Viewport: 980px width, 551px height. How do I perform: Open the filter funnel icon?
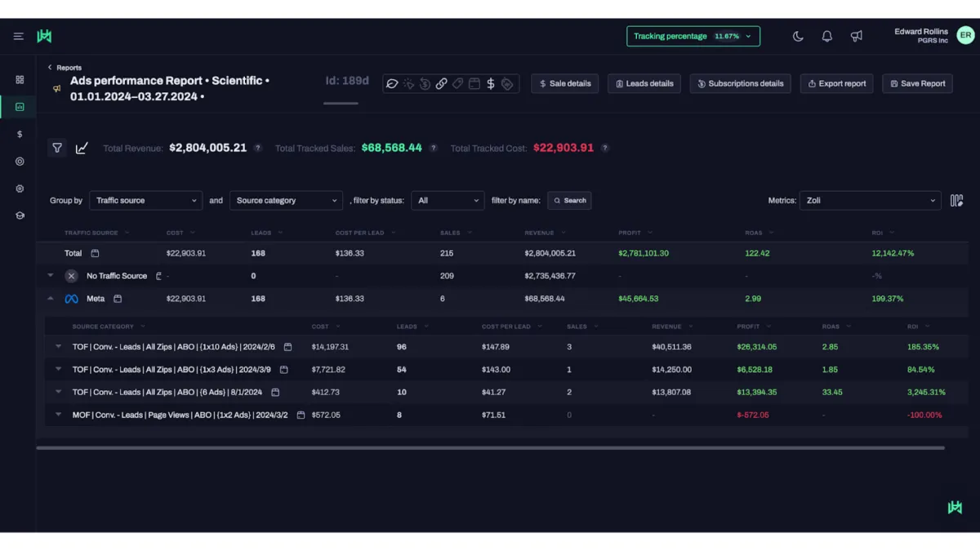[57, 148]
